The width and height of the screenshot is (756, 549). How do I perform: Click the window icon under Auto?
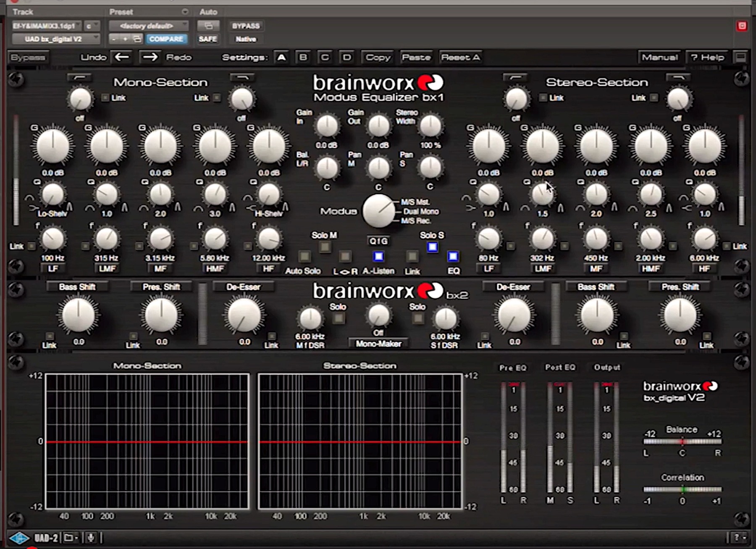(x=208, y=26)
